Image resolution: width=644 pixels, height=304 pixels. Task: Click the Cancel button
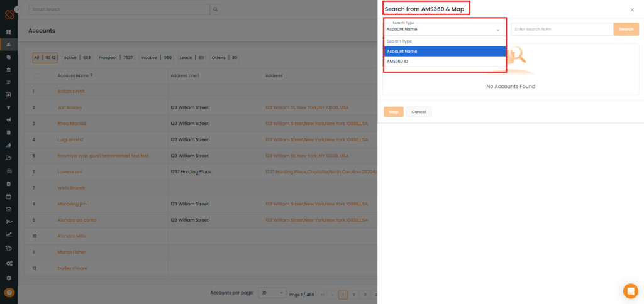(418, 112)
